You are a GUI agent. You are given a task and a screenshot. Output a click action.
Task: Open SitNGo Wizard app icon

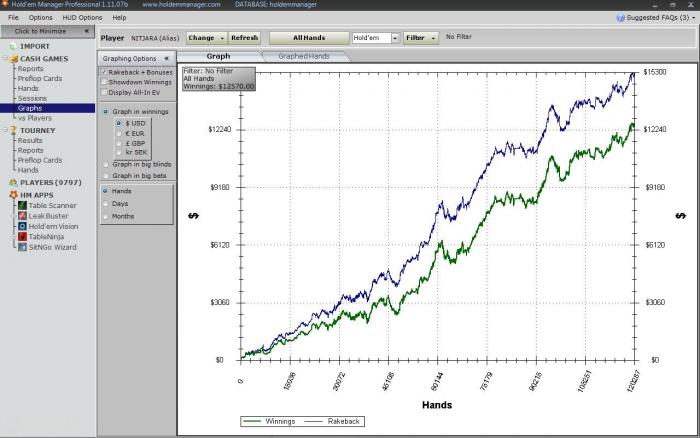point(22,247)
